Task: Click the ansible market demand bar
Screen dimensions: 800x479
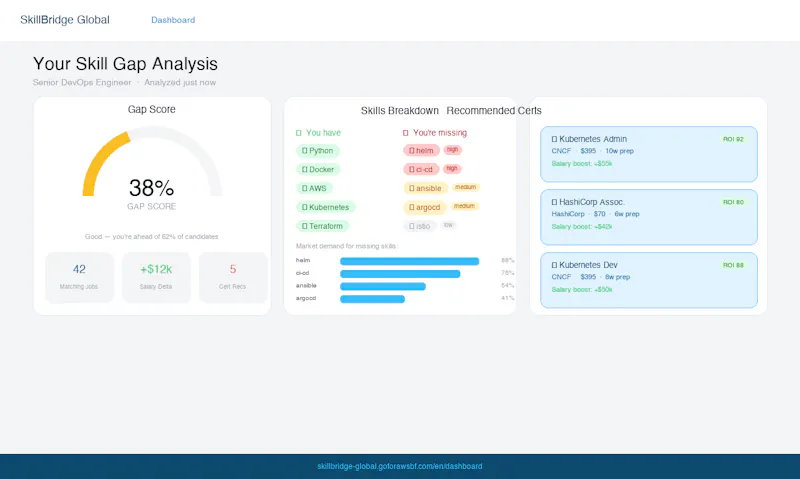Action: [383, 287]
